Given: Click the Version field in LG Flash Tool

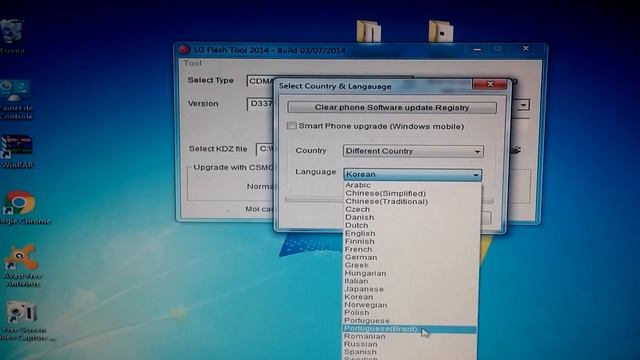Looking at the screenshot, I should tap(260, 104).
